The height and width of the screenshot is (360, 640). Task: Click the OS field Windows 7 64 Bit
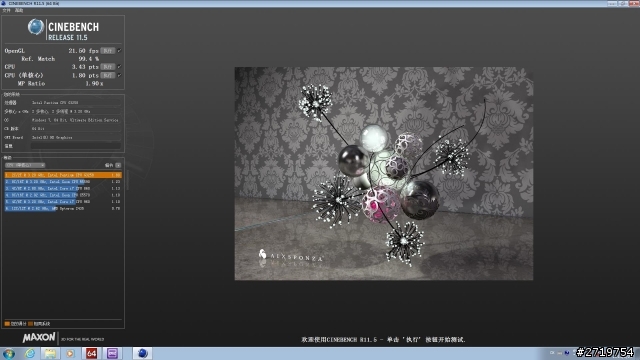tap(76, 120)
